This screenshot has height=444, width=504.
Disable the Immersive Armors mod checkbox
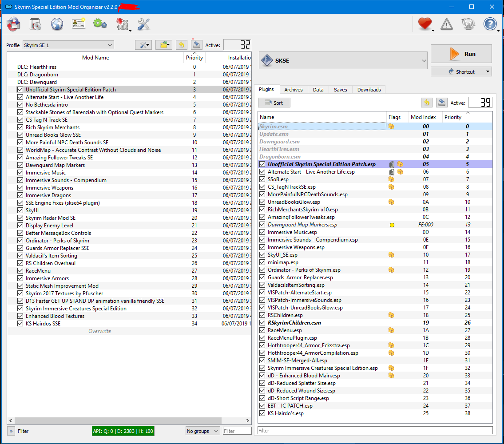[20, 278]
